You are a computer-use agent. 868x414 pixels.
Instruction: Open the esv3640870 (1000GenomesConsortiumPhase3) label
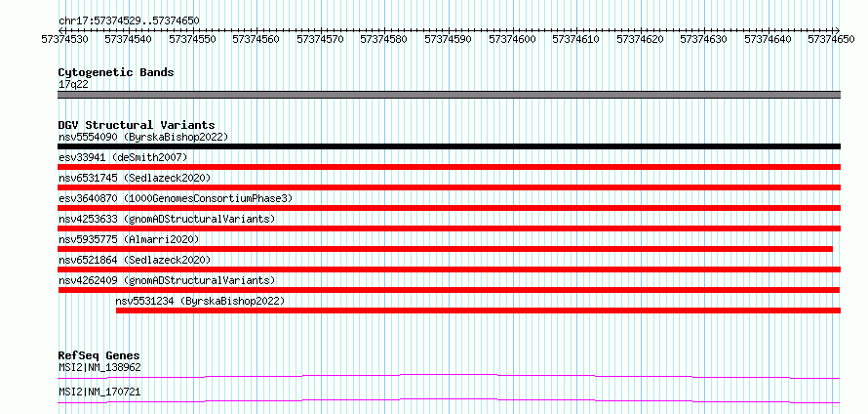[176, 198]
